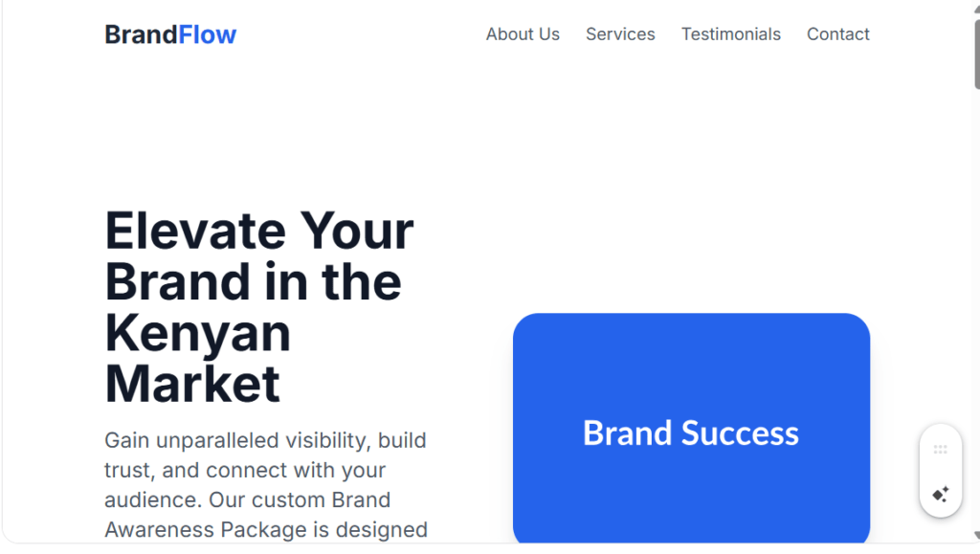
Task: Click the scrollbar down arrow
Action: click(x=976, y=535)
